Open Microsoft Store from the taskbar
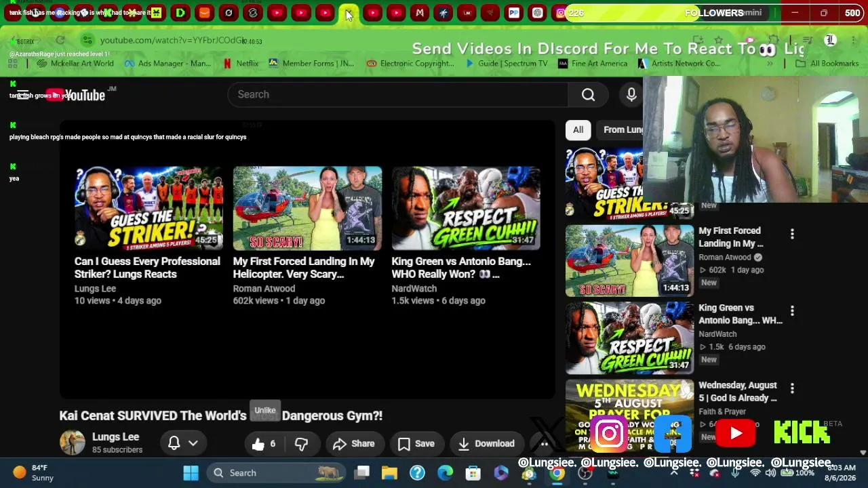 point(473,472)
